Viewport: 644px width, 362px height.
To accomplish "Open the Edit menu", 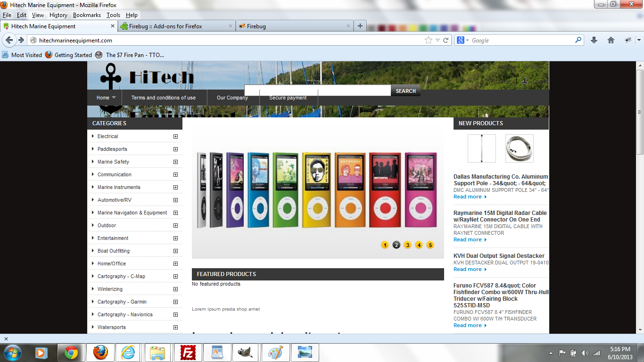I will (x=22, y=15).
